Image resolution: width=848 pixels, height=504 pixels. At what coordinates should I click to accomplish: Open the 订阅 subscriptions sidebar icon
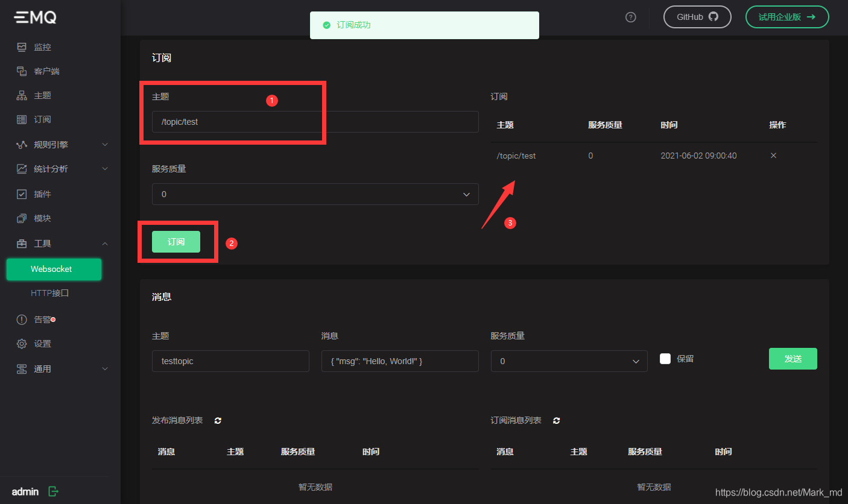click(x=22, y=119)
